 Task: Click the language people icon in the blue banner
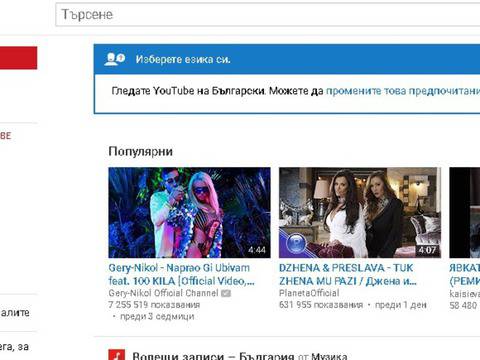(115, 59)
